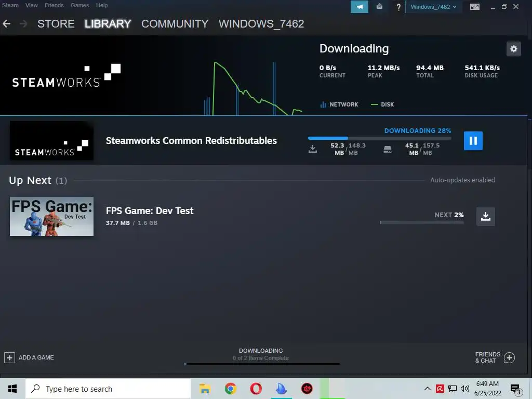The width and height of the screenshot is (532, 399).
Task: Open the announcements megaphone icon
Action: [x=360, y=7]
